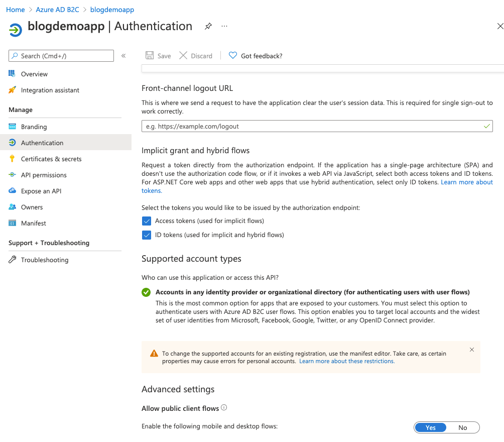Collapse the sidebar with double chevron
The image size is (504, 442).
click(123, 56)
